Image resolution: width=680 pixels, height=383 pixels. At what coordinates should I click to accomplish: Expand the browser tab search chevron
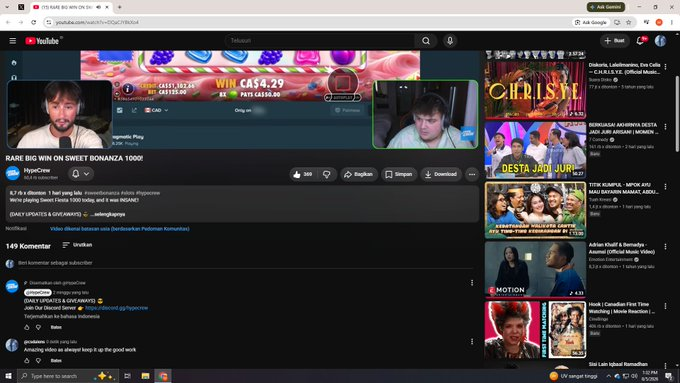[7, 7]
